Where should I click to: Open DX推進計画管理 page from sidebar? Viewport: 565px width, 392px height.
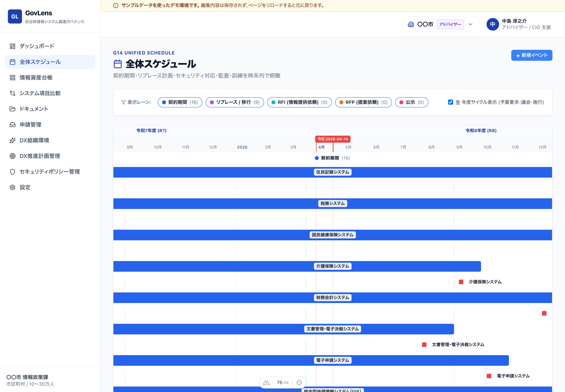50,156
